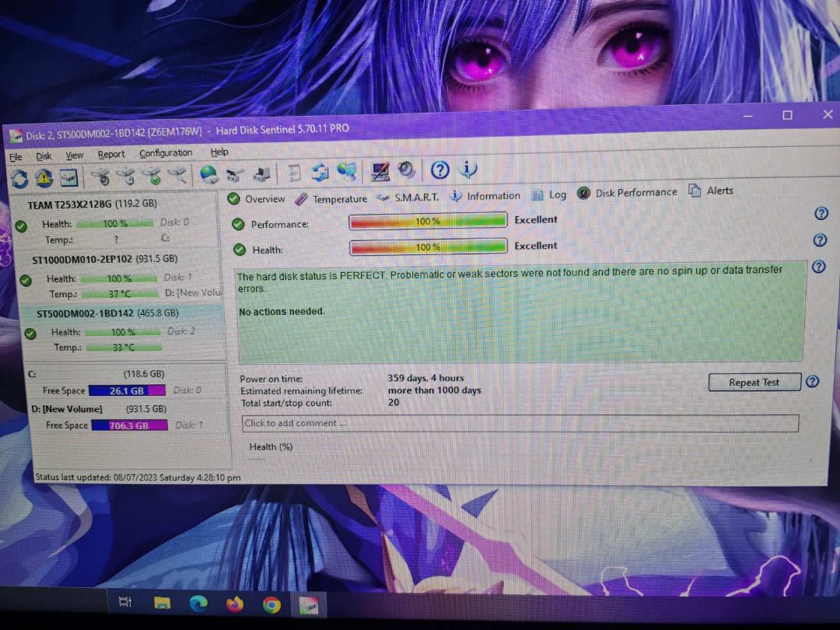Click the D: free space bar showing 706.3 GB
Image resolution: width=840 pixels, height=630 pixels.
129,425
